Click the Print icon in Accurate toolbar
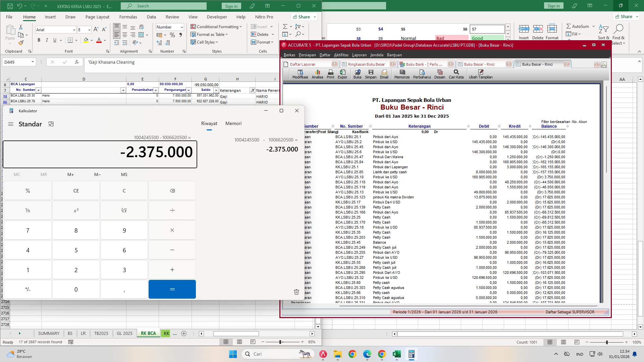 [330, 74]
